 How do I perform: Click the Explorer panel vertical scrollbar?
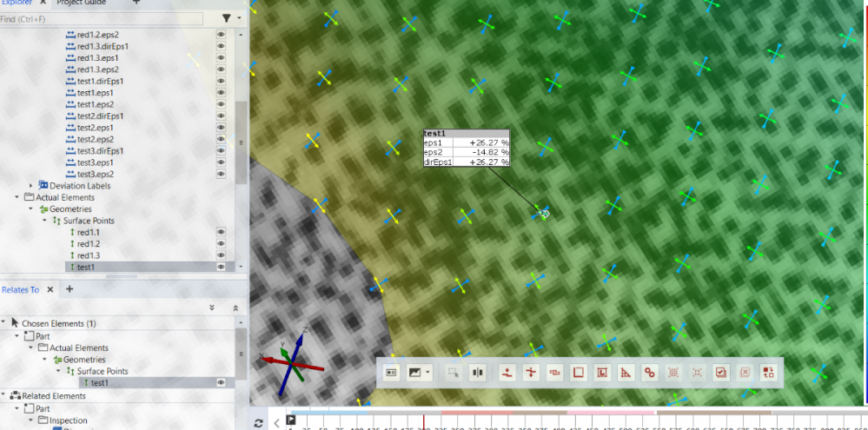point(241,144)
